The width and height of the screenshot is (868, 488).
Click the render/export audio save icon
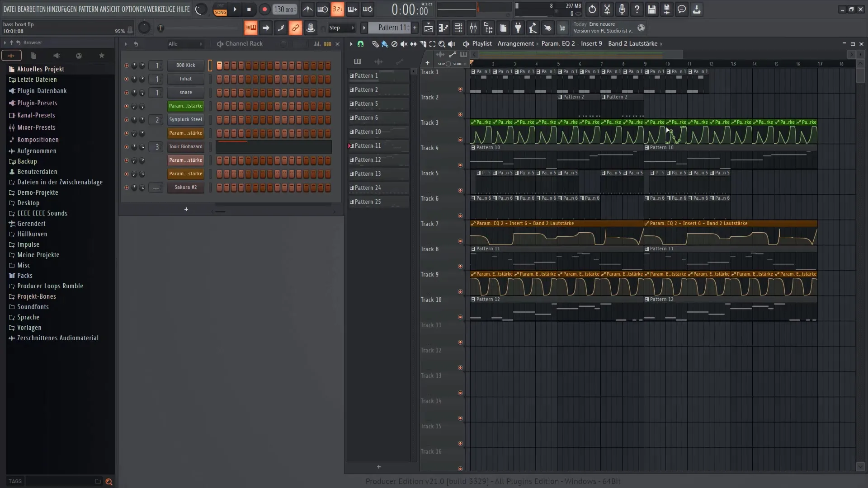coord(667,9)
